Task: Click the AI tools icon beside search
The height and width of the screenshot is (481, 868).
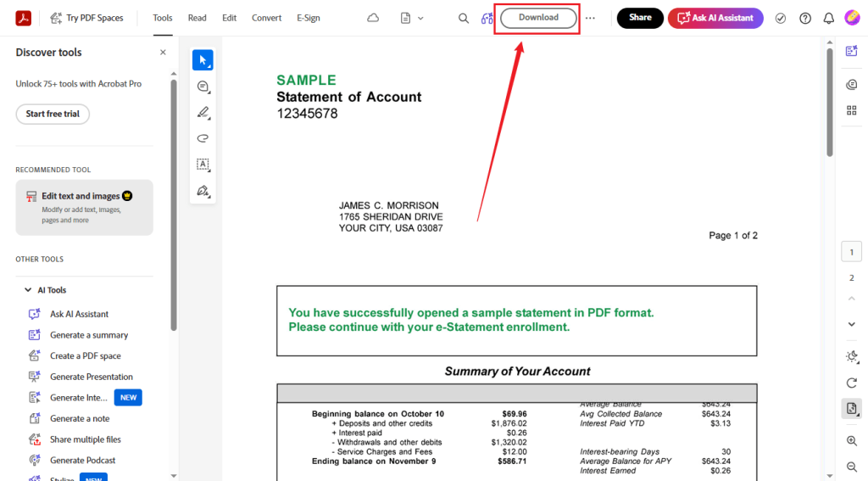Action: 487,19
